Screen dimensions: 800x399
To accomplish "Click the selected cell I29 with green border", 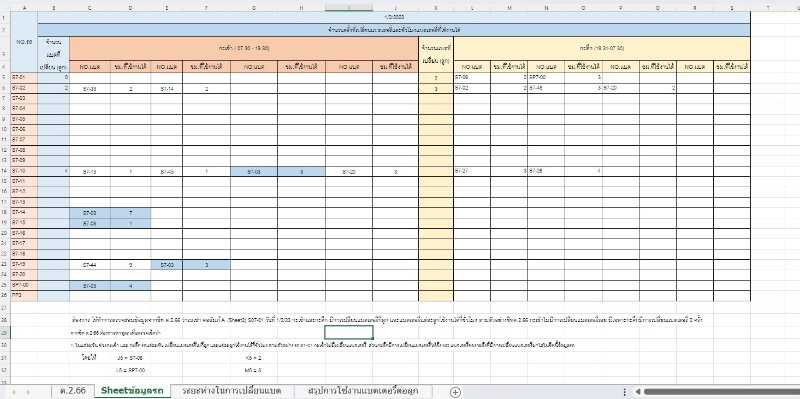I will coord(349,333).
